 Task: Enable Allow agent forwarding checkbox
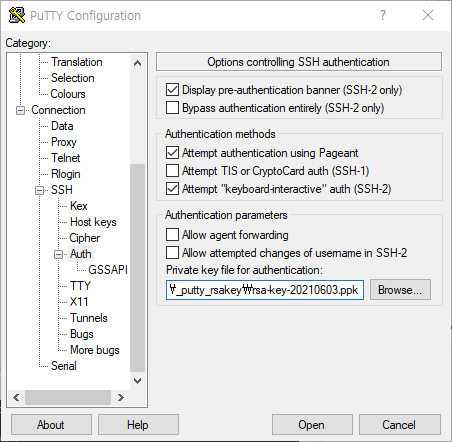click(172, 234)
